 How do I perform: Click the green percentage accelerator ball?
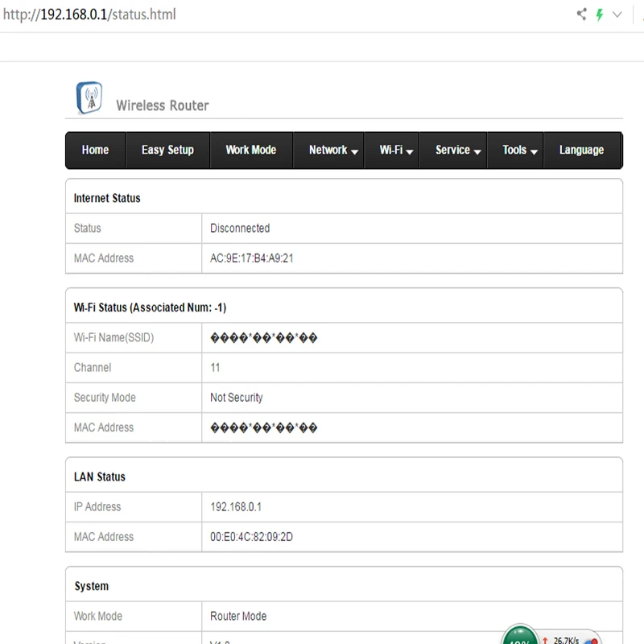(519, 635)
